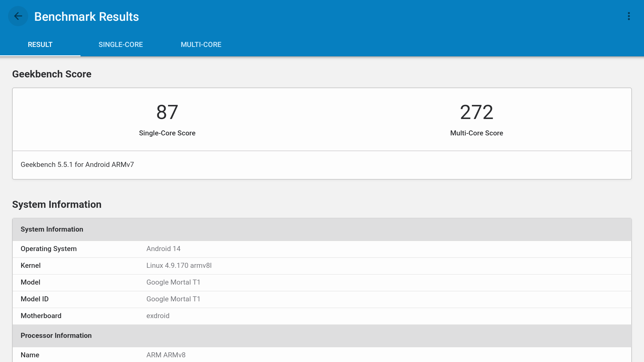Switch to the SINGLE-CORE tab
Image resolution: width=644 pixels, height=362 pixels.
121,45
